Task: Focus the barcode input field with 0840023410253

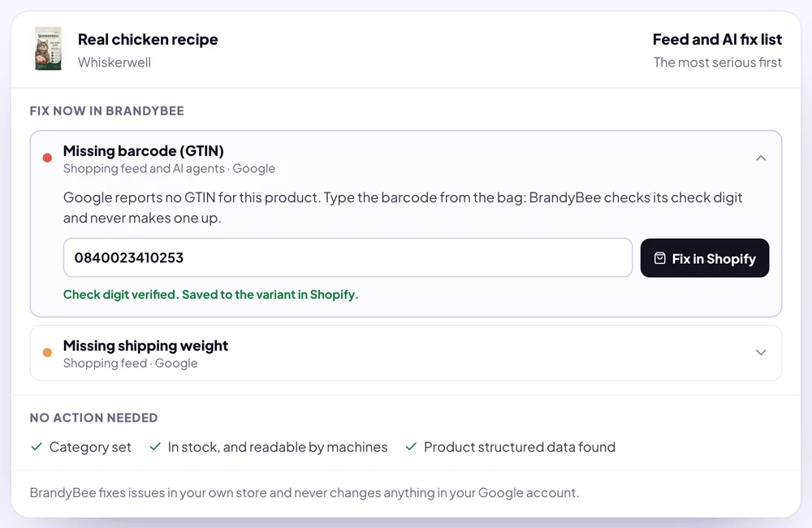Action: pos(348,258)
